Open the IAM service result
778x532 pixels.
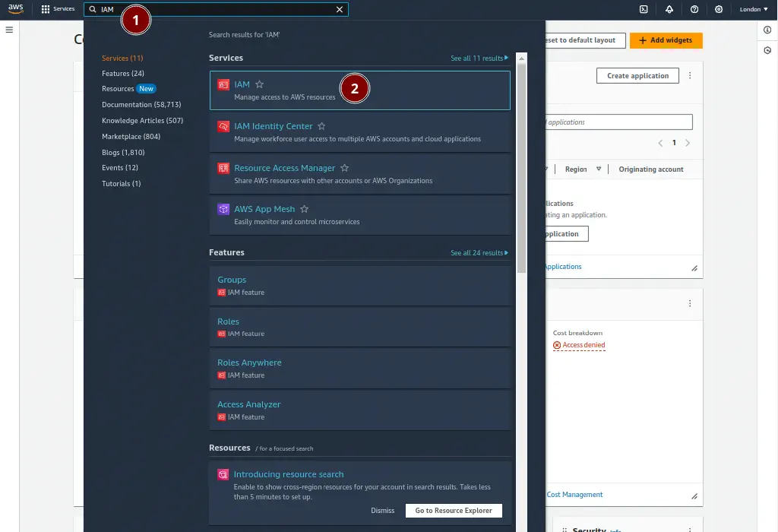point(359,90)
